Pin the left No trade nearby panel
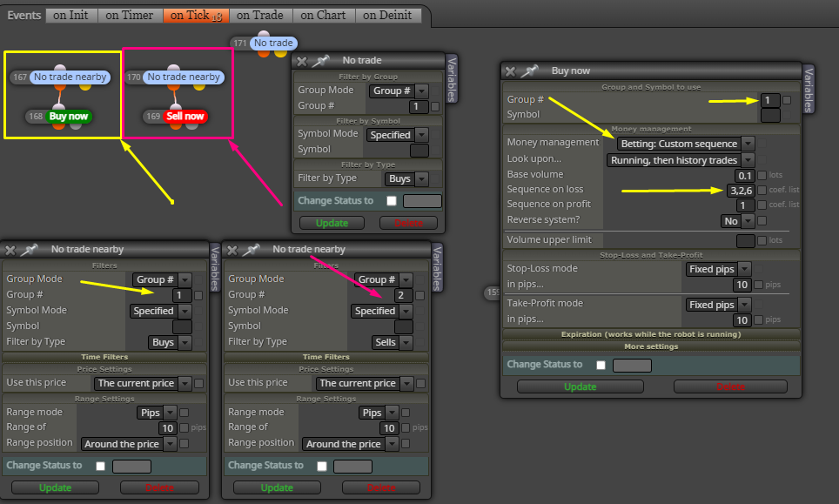This screenshot has width=839, height=504. 29,250
